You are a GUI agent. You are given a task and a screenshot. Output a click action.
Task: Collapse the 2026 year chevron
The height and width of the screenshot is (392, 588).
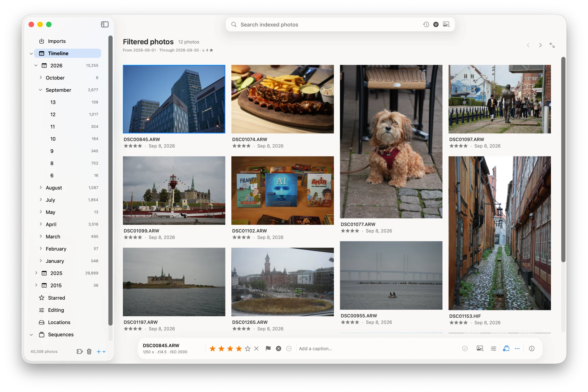[36, 65]
